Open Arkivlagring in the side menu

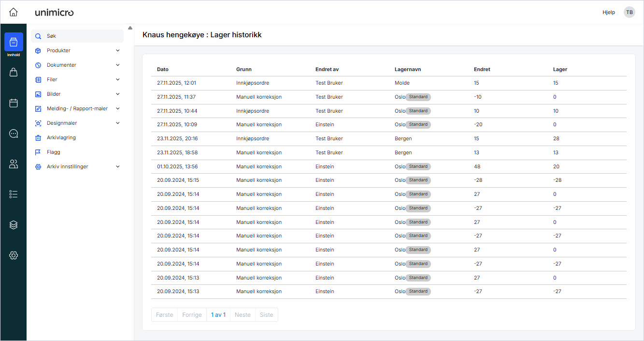(x=61, y=137)
